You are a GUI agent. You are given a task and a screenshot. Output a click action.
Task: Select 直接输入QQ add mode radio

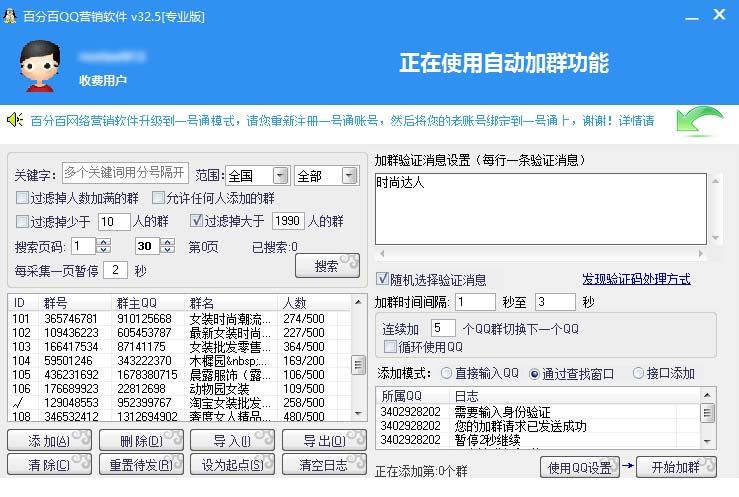(446, 373)
